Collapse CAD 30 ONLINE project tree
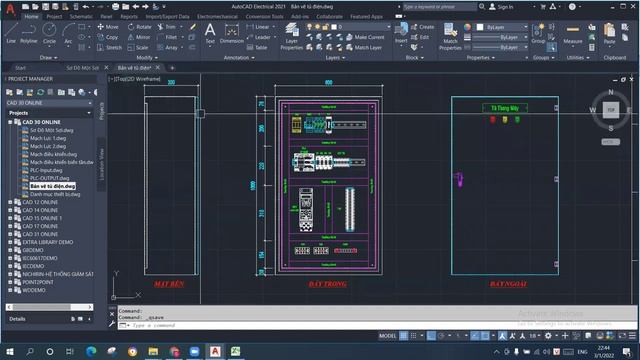Viewport: 640px width, 360px height. pyautogui.click(x=10, y=122)
